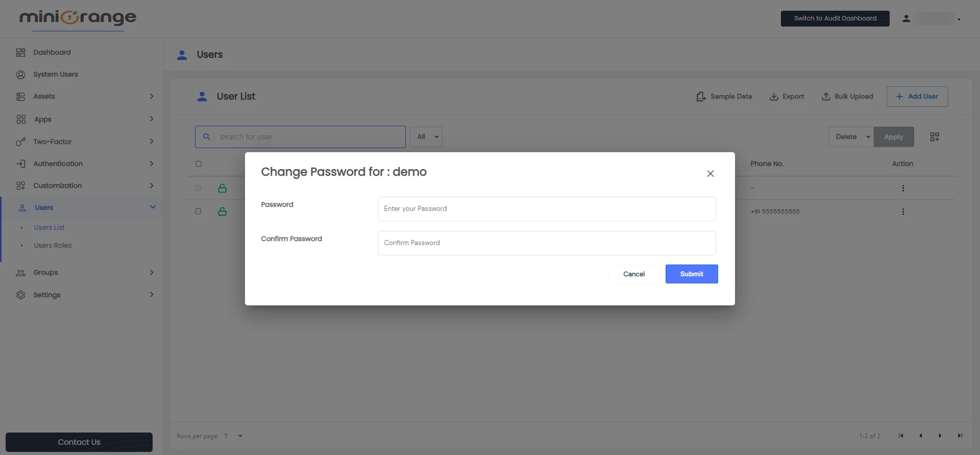Expand the Apps menu chevron

click(x=152, y=118)
